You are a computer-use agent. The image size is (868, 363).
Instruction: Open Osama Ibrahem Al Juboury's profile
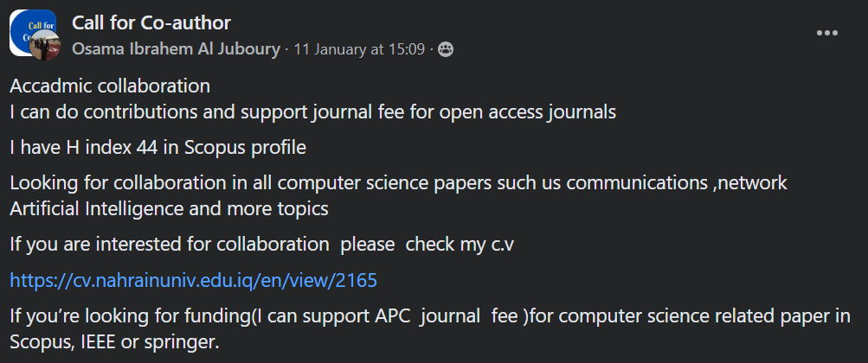pos(177,49)
